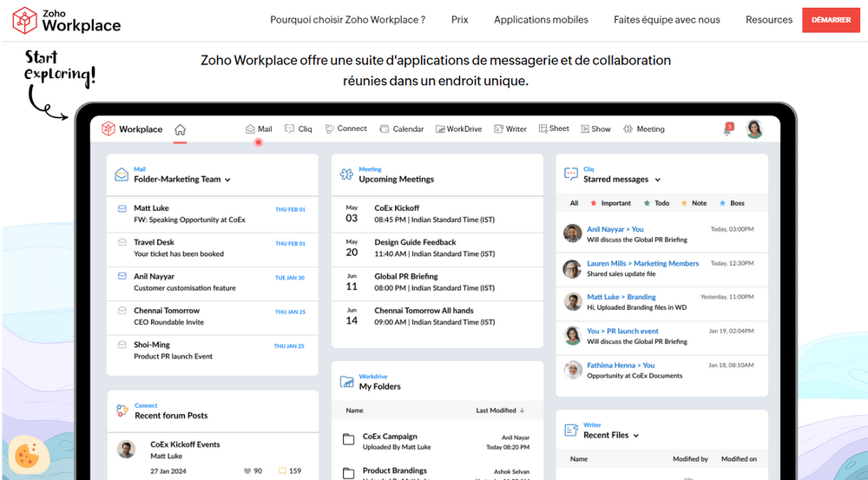Image resolution: width=868 pixels, height=480 pixels.
Task: Open Anil Nayyar > You message
Action: 661,234
